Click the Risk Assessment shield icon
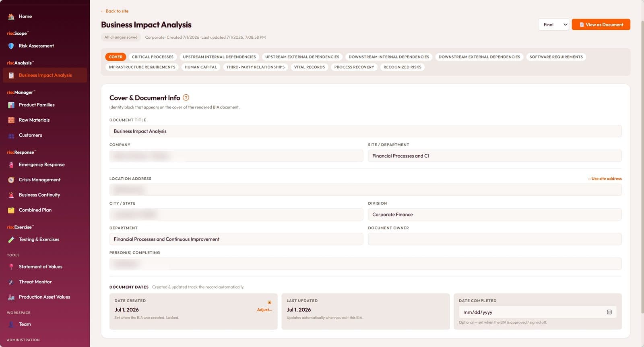 coord(11,46)
